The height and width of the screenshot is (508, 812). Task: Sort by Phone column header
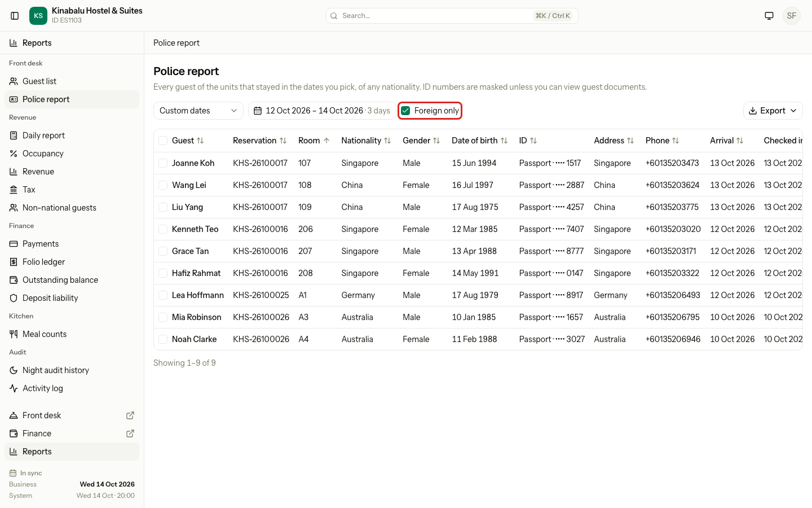[x=662, y=141]
